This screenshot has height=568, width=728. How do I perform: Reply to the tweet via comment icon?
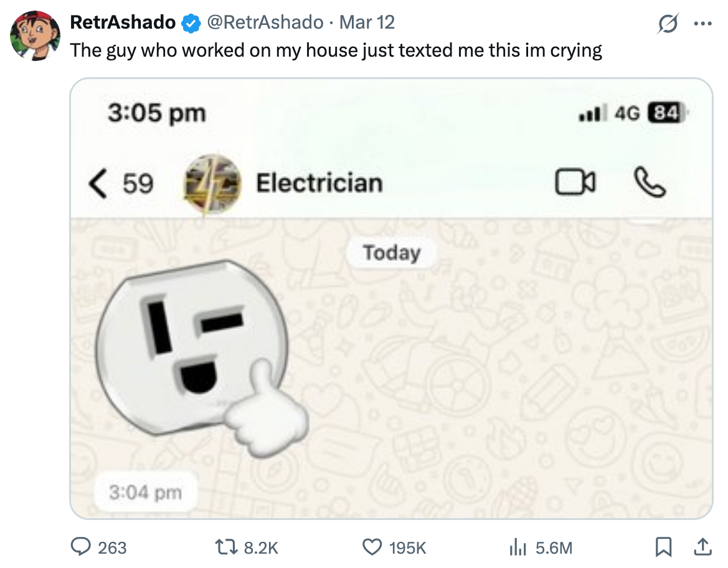pyautogui.click(x=81, y=547)
